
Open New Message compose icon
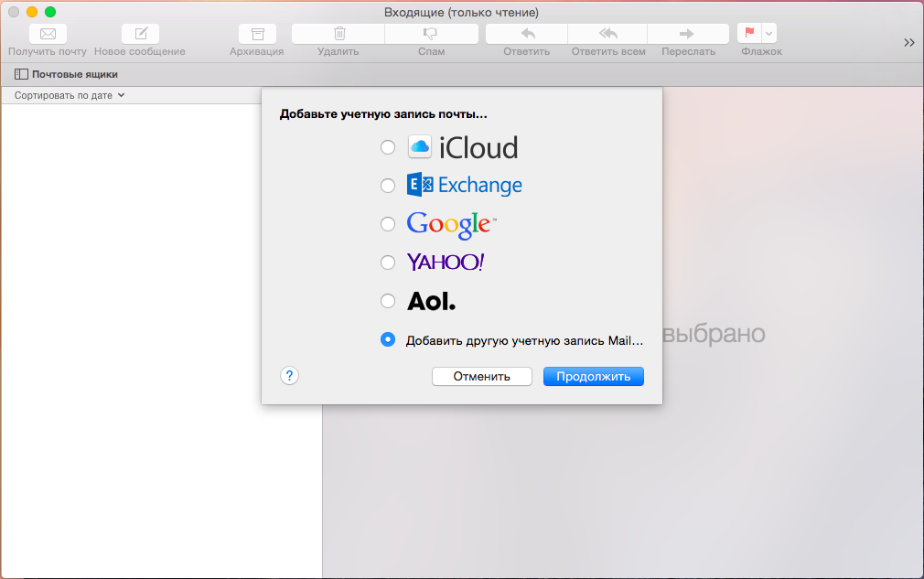(140, 34)
